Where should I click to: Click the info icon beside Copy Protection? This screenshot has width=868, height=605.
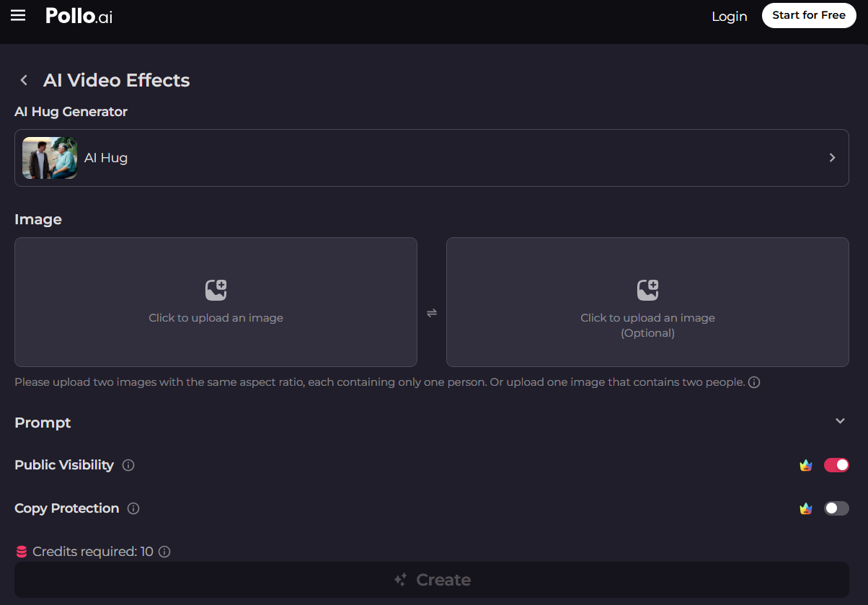[133, 508]
